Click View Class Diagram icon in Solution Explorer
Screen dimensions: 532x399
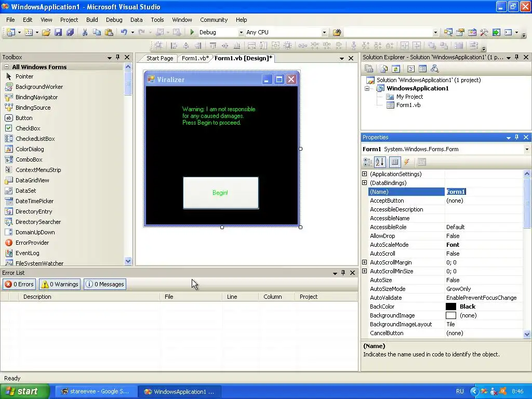435,69
